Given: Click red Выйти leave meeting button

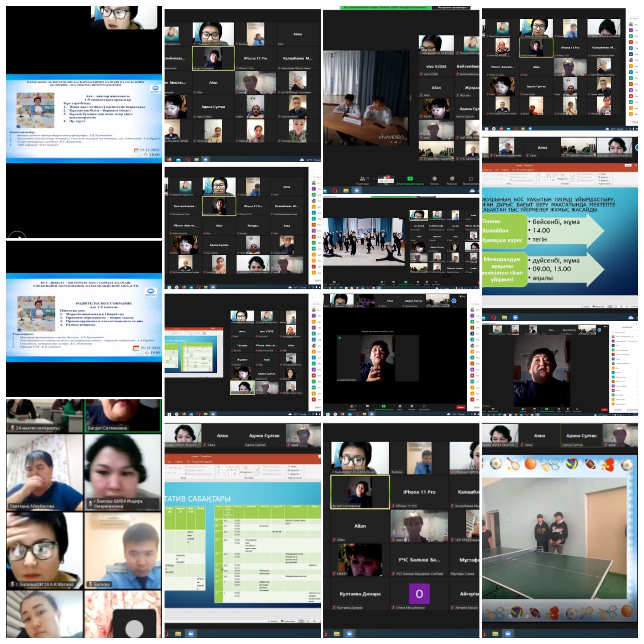Looking at the screenshot, I should click(x=460, y=407).
